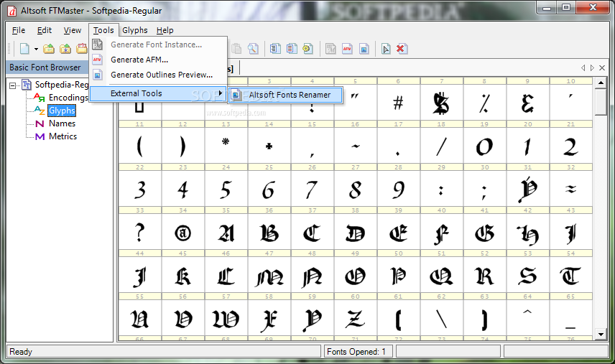The height and width of the screenshot is (364, 615).
Task: Click the Metrics M tree icon
Action: tap(40, 136)
